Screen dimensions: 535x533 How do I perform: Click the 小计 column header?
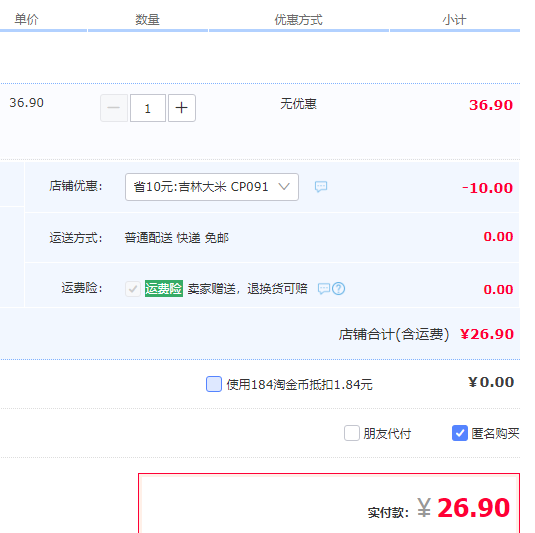tap(454, 19)
